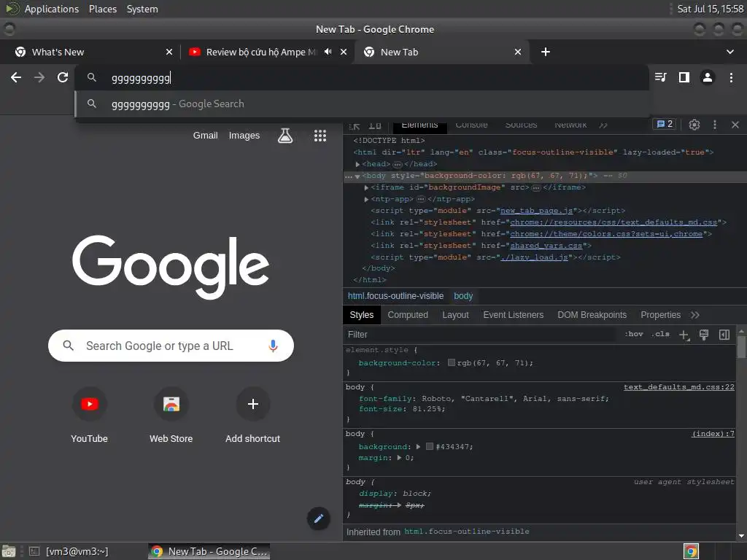The height and width of the screenshot is (560, 747).
Task: Toggle the :hov element state panel
Action: pyautogui.click(x=634, y=334)
